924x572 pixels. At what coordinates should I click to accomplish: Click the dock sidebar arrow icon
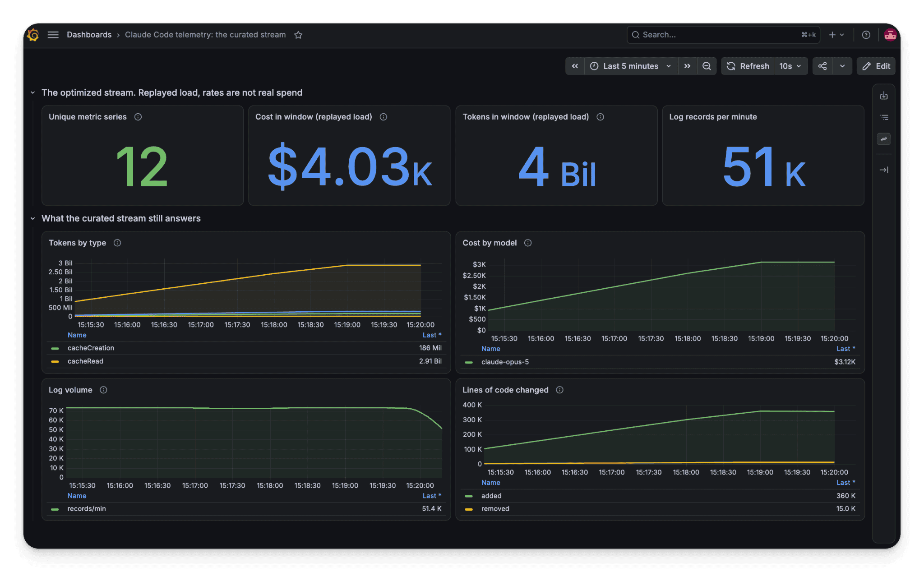click(x=884, y=170)
